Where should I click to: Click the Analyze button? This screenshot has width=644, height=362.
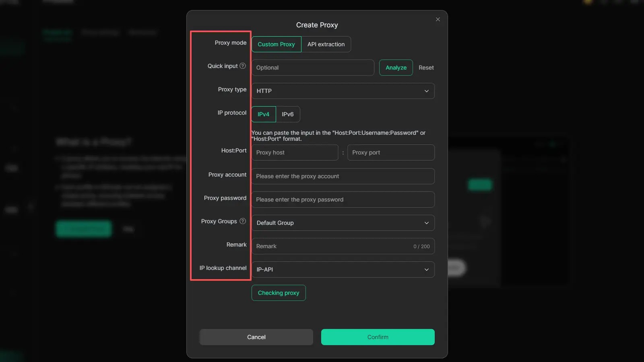click(x=396, y=68)
